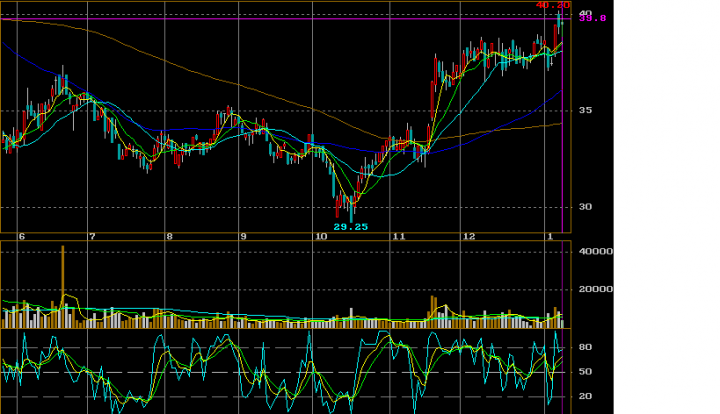Click month 9 on the time axis

click(x=243, y=236)
